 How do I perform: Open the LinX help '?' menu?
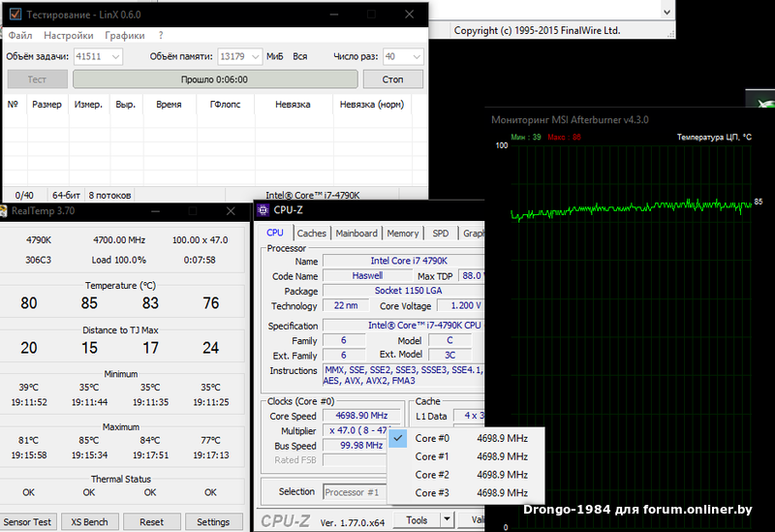(161, 36)
